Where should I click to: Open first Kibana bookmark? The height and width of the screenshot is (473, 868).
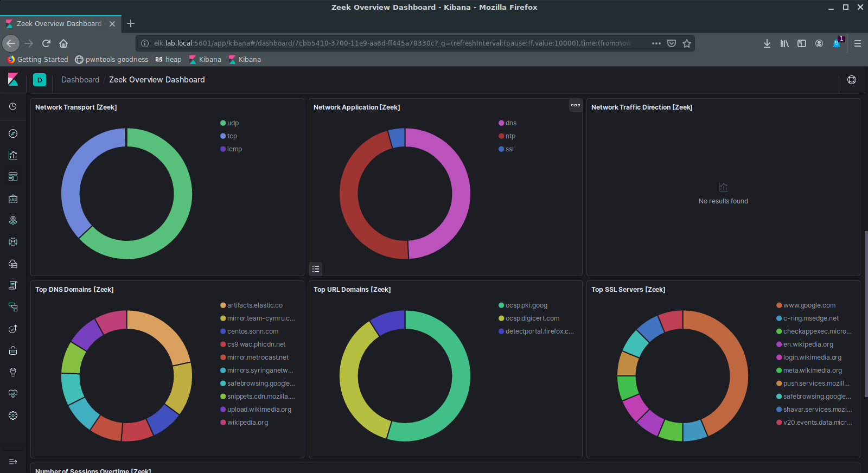click(205, 60)
